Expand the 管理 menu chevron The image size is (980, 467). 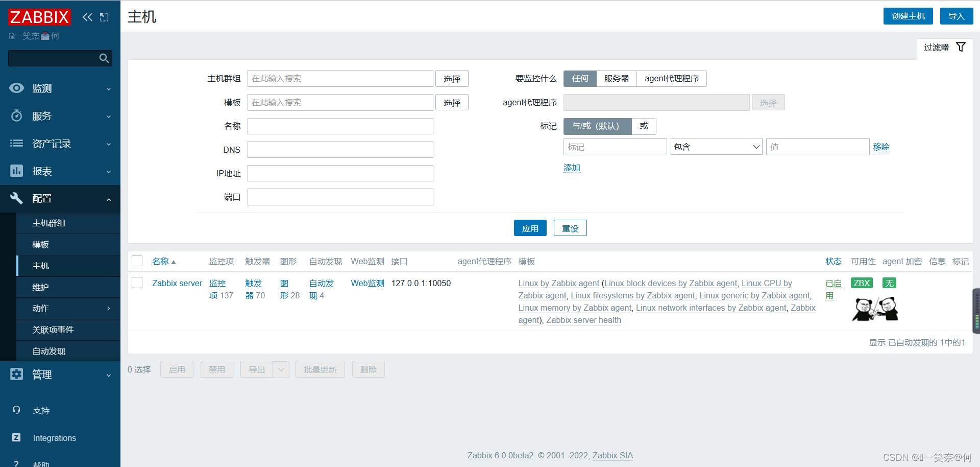[x=109, y=375]
